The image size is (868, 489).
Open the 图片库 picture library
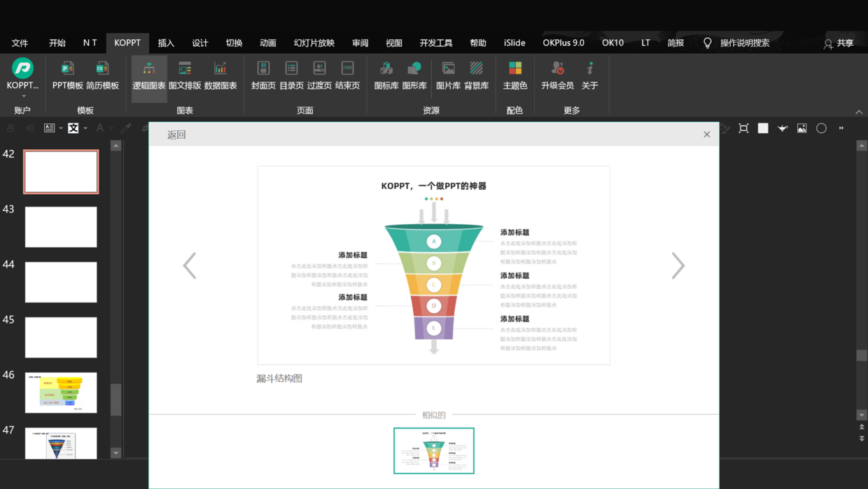(x=448, y=76)
